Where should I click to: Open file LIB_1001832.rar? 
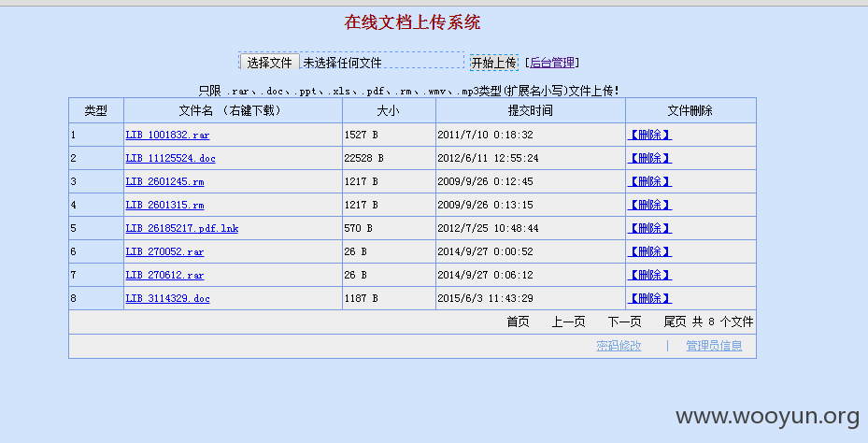click(168, 135)
